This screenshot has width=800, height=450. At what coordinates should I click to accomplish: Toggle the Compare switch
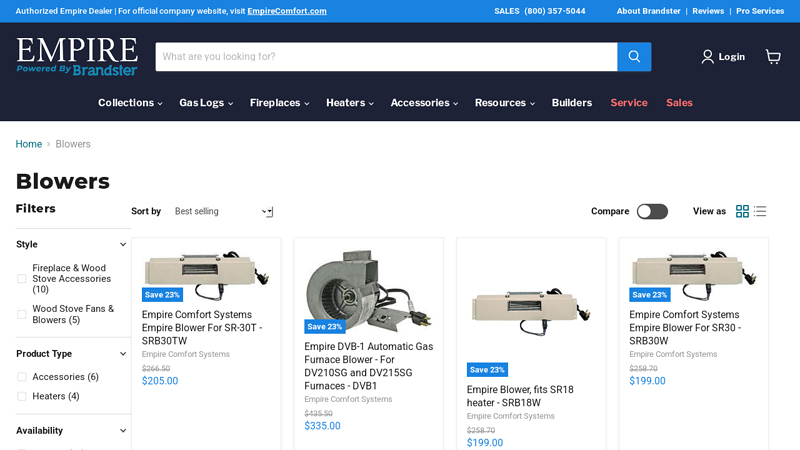pos(652,211)
